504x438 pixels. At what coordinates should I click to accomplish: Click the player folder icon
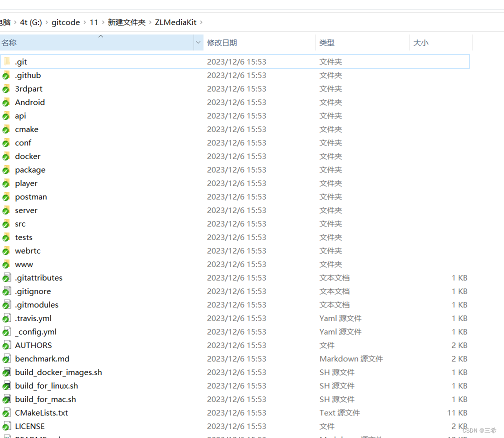6,183
